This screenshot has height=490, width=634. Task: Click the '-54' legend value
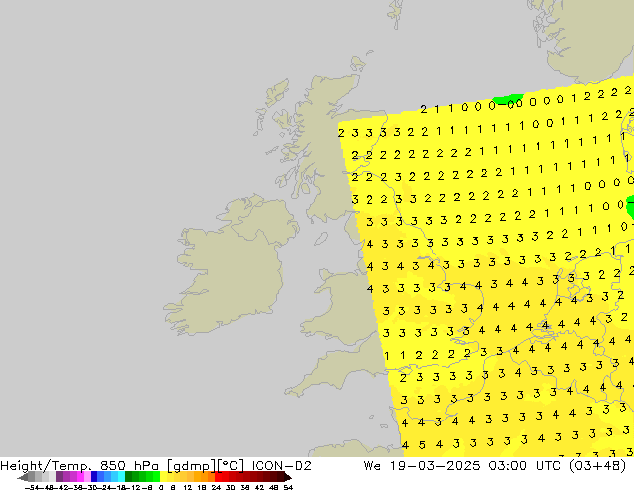(32, 487)
